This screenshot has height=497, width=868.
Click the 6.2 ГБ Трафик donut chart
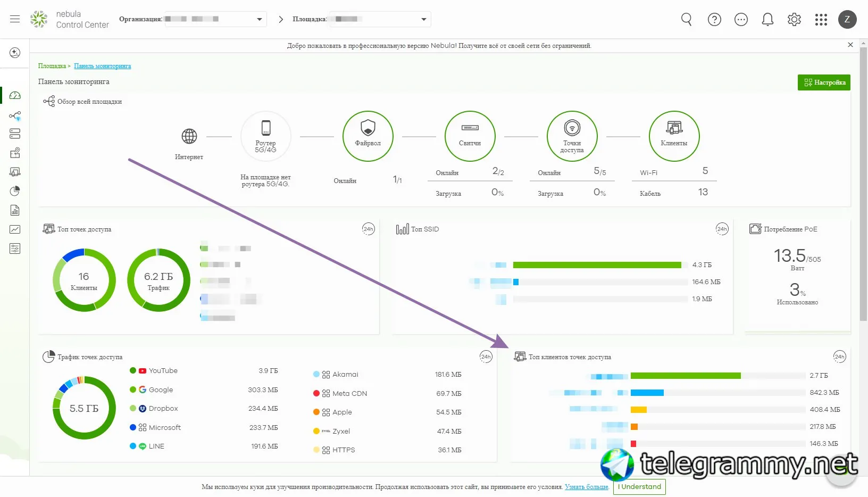click(x=158, y=280)
